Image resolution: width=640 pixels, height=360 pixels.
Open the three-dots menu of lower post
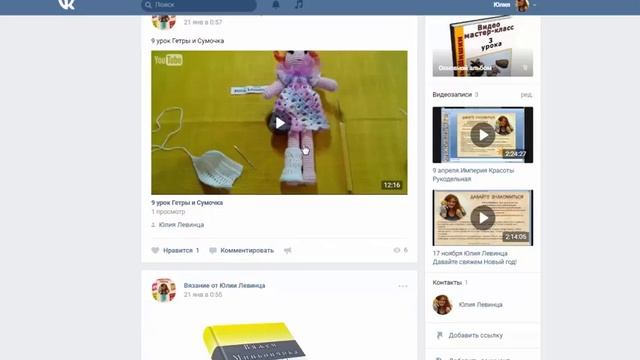click(403, 286)
